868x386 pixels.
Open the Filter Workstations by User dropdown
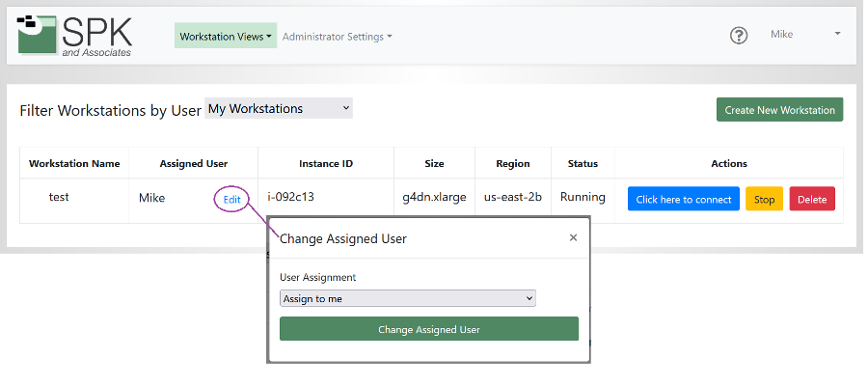click(x=279, y=108)
